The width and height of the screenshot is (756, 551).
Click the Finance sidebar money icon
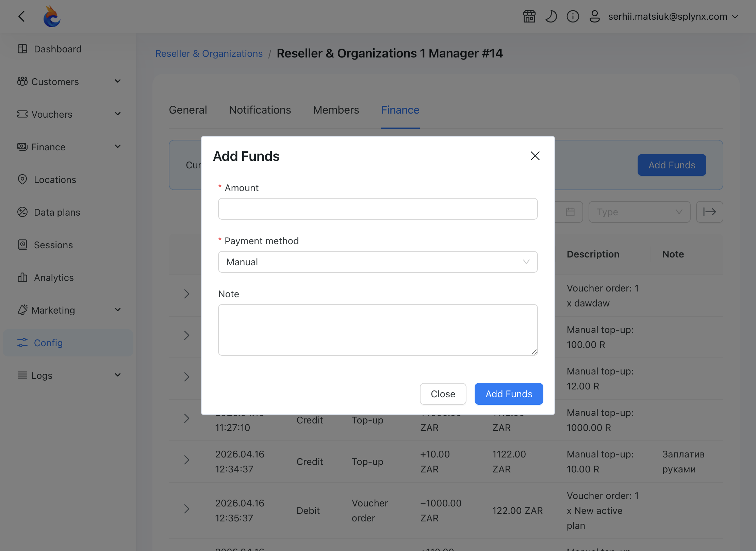pos(22,147)
